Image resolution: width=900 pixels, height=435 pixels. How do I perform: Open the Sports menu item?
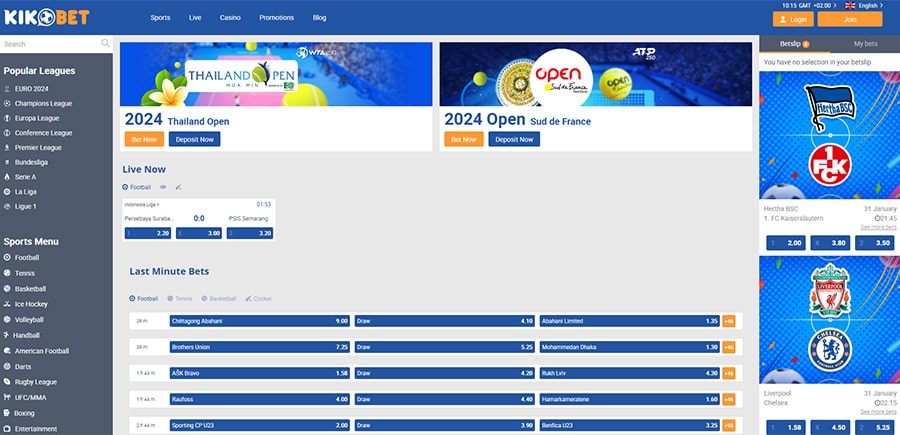coord(160,18)
